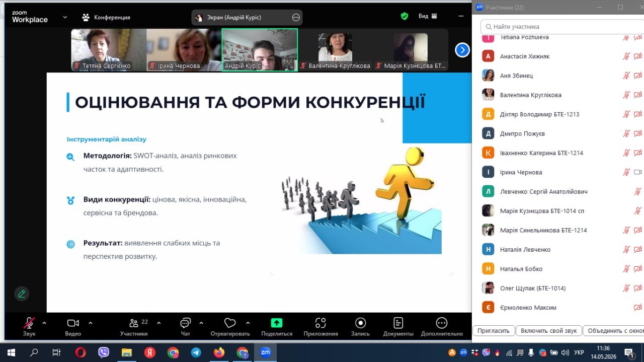Expand caret next to Участники
Screen dimensions: 644x362
[159, 323]
